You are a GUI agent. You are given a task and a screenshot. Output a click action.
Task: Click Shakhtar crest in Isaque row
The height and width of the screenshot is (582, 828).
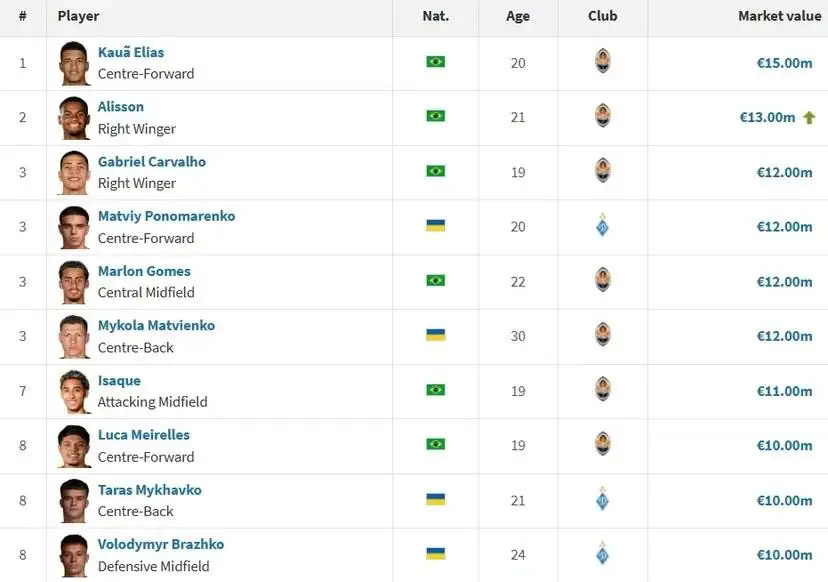pyautogui.click(x=603, y=389)
